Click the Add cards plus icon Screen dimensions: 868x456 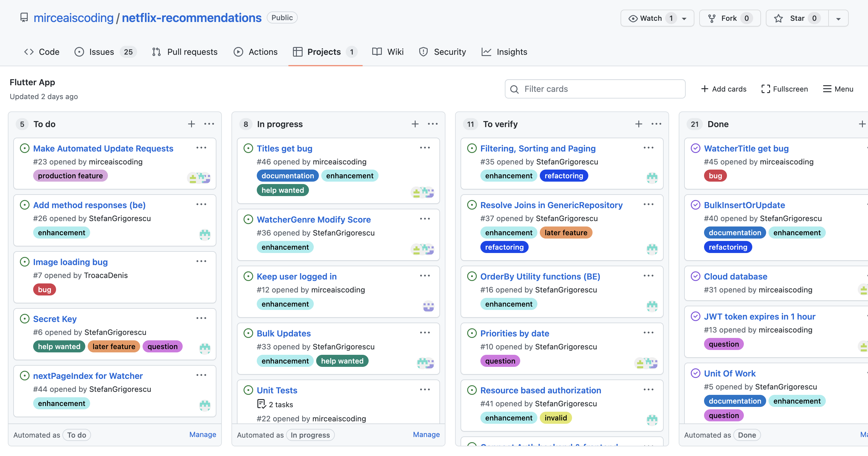tap(705, 89)
